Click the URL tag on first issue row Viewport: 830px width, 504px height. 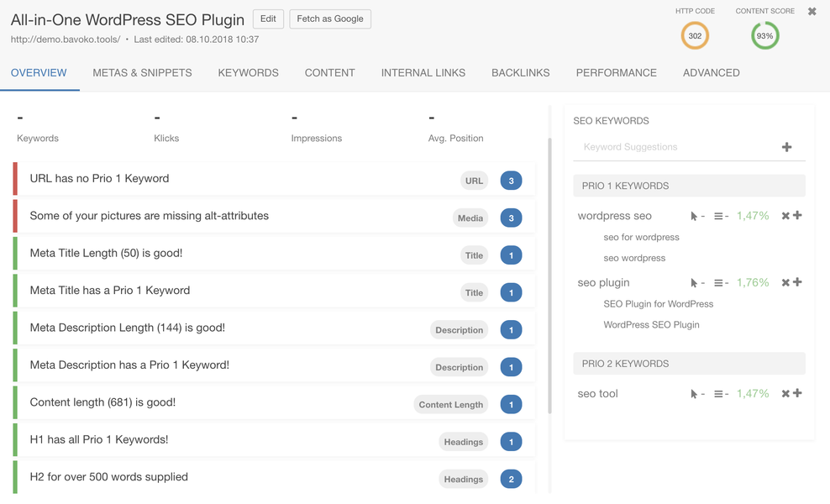point(474,181)
